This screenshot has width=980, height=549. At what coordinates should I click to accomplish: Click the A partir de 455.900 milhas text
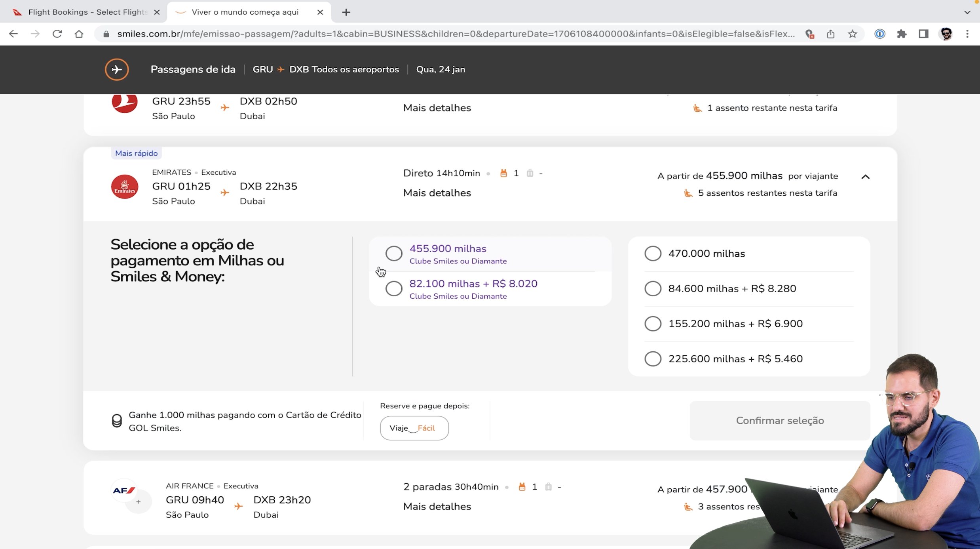coord(720,176)
